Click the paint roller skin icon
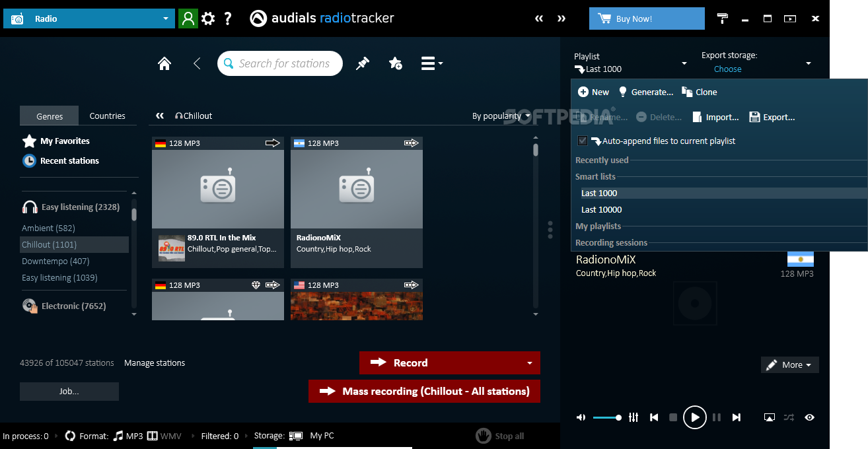The height and width of the screenshot is (449, 868). pos(723,18)
